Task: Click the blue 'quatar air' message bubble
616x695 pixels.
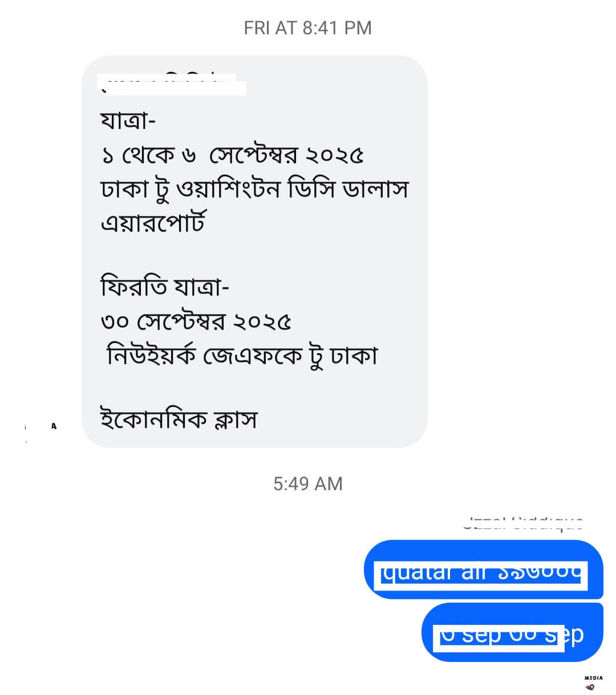Action: pyautogui.click(x=483, y=569)
